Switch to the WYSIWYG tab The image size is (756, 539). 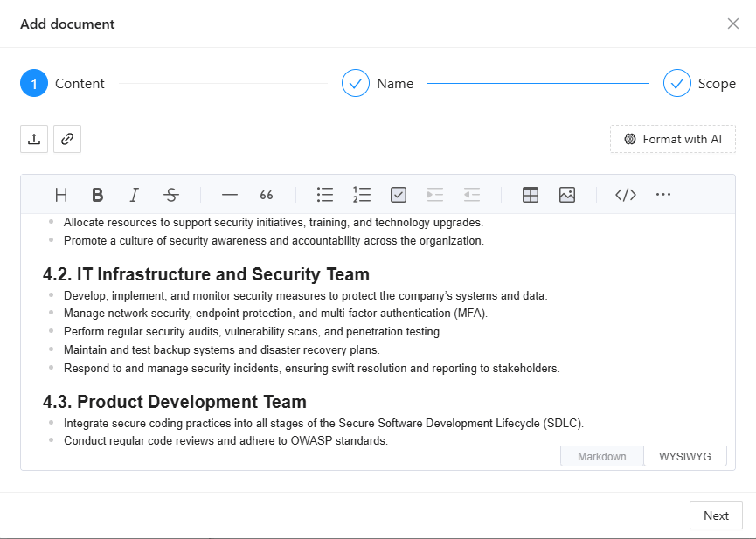point(685,455)
